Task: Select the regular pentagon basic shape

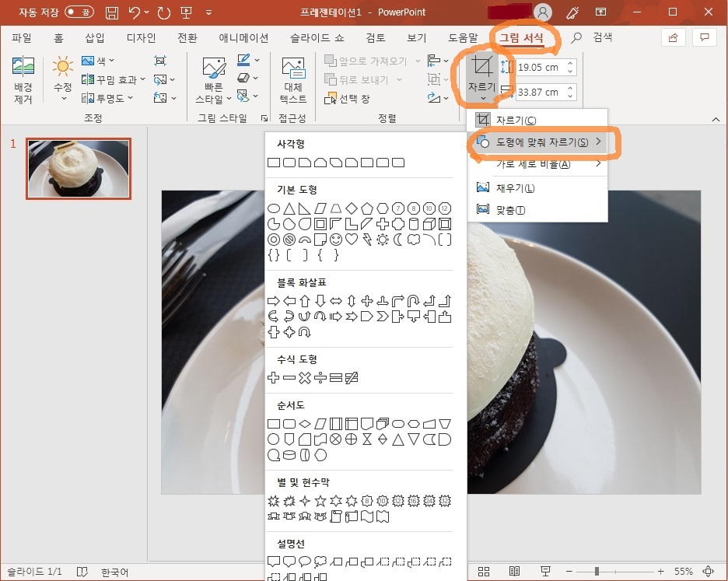Action: 367,208
